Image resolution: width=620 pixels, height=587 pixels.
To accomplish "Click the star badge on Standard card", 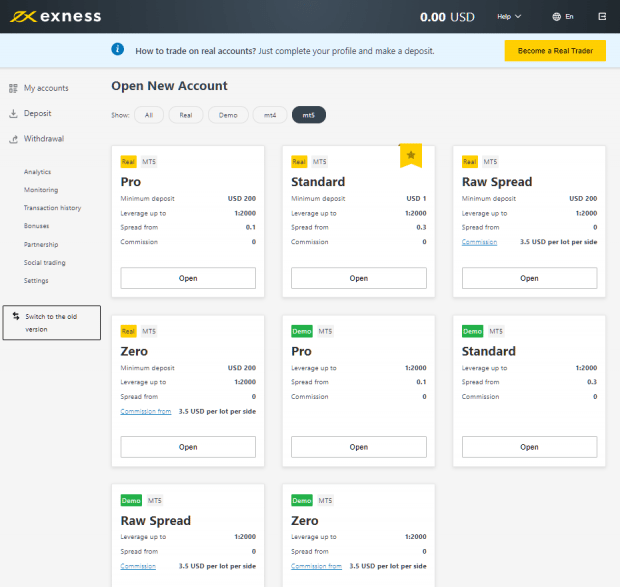I will click(411, 155).
